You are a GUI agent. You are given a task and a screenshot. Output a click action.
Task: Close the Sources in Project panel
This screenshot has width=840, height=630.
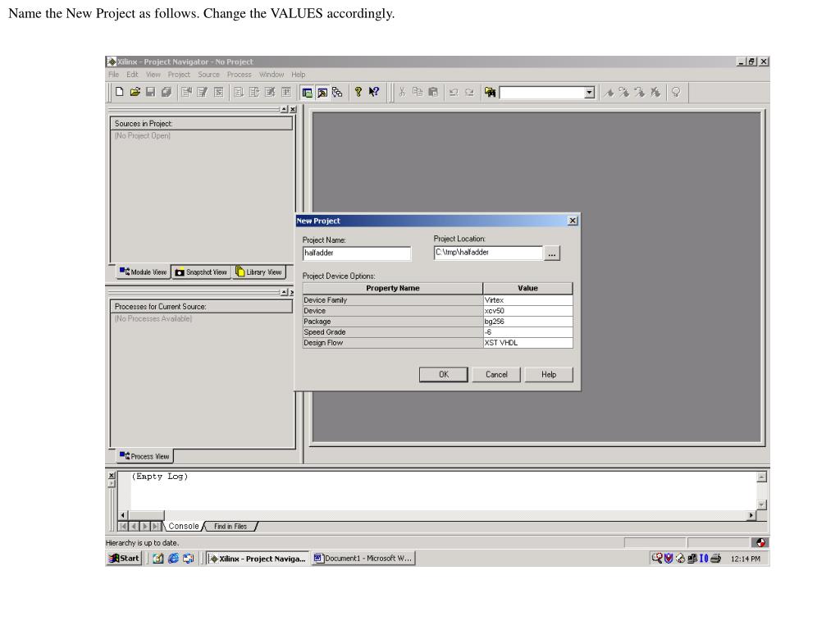click(x=293, y=109)
